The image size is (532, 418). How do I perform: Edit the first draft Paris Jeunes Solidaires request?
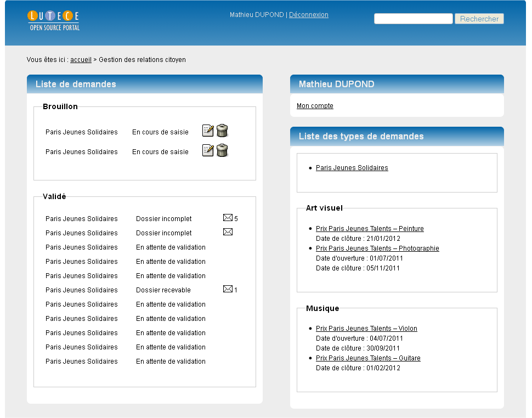208,131
